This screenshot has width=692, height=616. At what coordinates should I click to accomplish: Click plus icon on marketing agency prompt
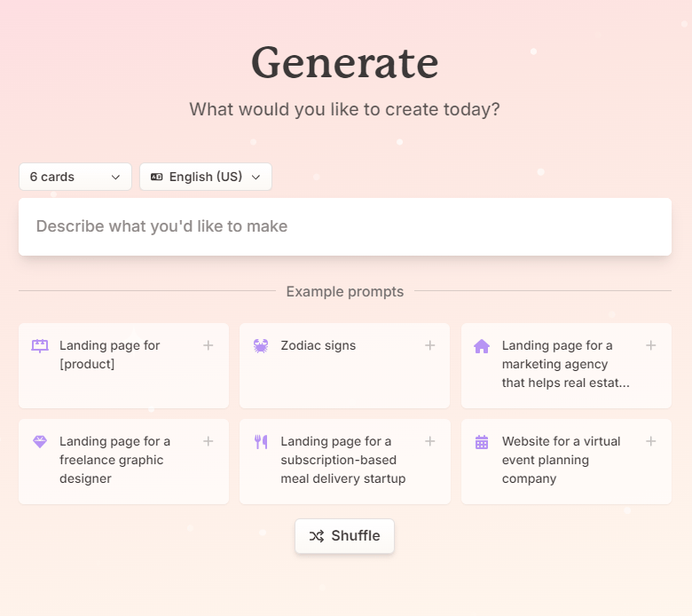[x=650, y=345]
